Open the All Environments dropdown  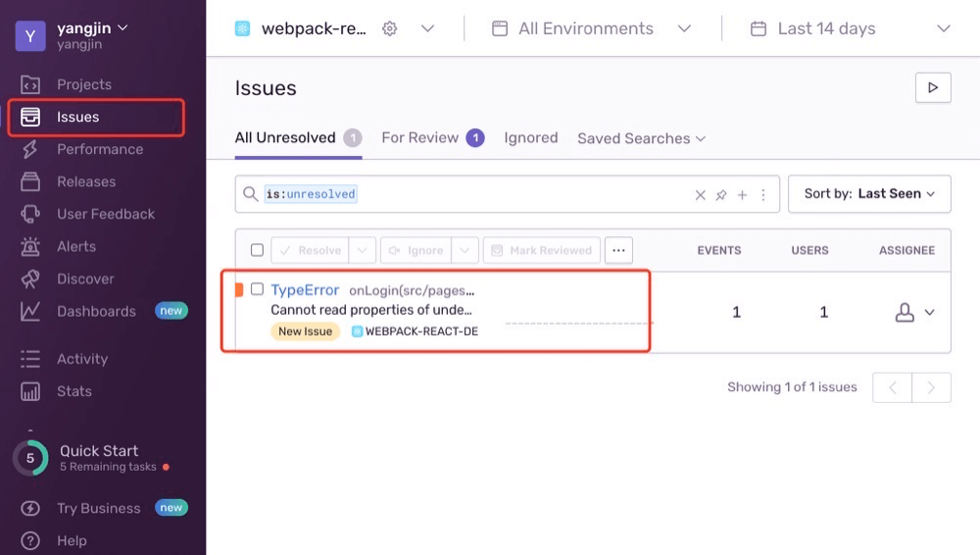coord(684,28)
